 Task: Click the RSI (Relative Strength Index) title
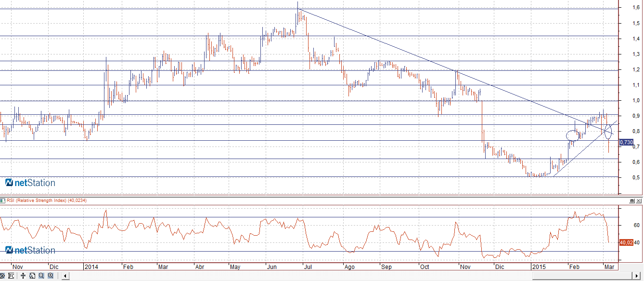point(36,200)
